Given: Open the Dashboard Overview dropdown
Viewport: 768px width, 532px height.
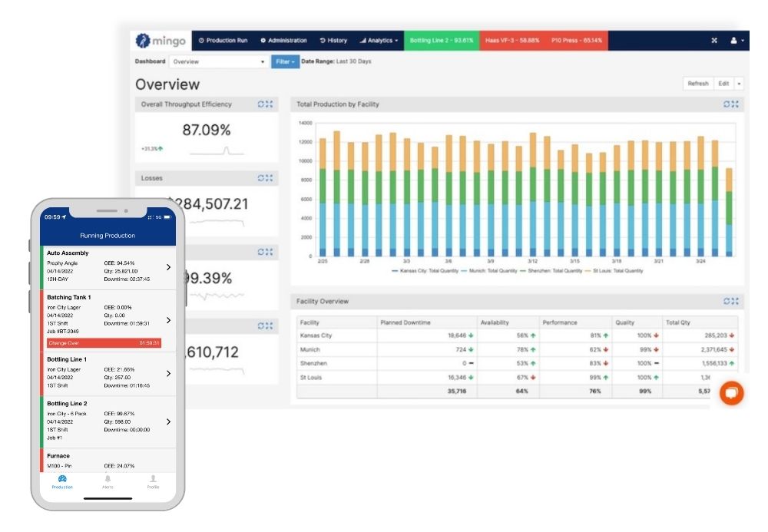Looking at the screenshot, I should (218, 61).
